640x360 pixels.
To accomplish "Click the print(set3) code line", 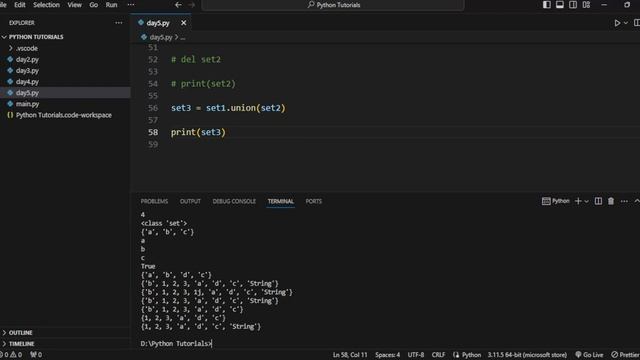I will click(198, 132).
